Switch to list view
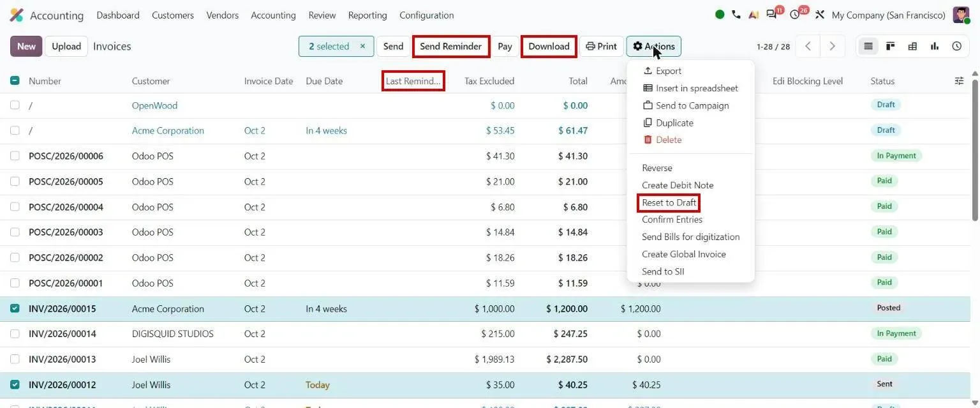 point(868,46)
